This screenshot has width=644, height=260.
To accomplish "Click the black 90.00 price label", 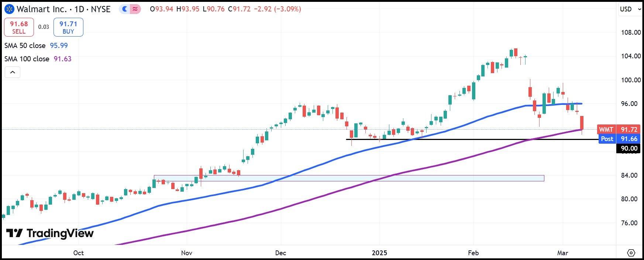I will [x=629, y=148].
